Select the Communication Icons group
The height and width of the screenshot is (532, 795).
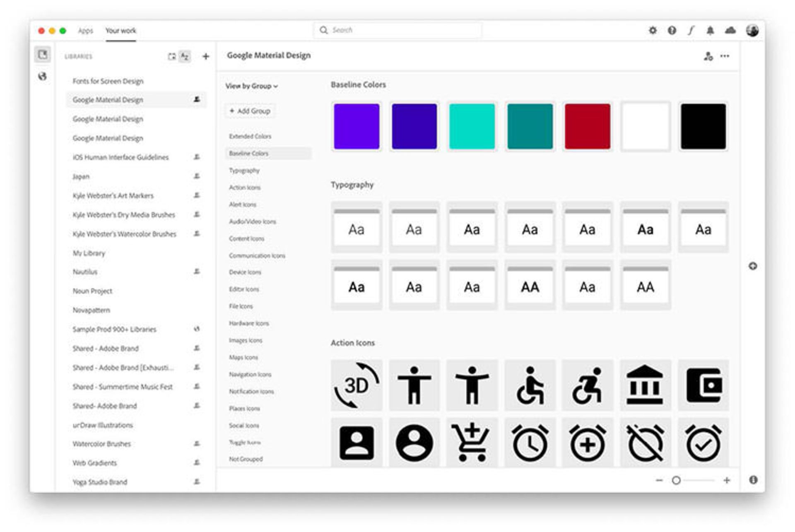[257, 256]
